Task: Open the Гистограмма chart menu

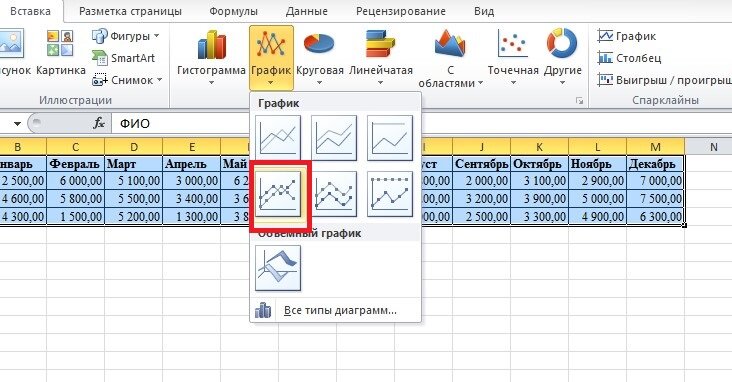Action: (211, 57)
